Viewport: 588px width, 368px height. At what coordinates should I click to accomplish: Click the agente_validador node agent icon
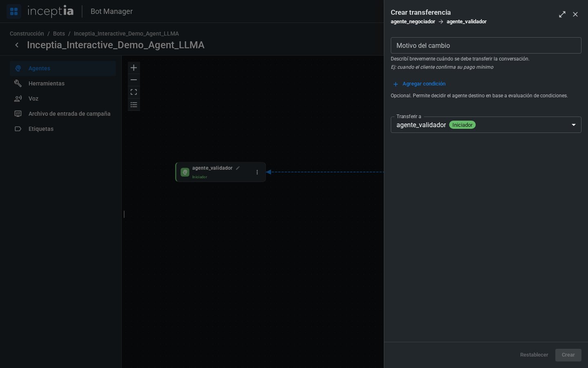185,172
